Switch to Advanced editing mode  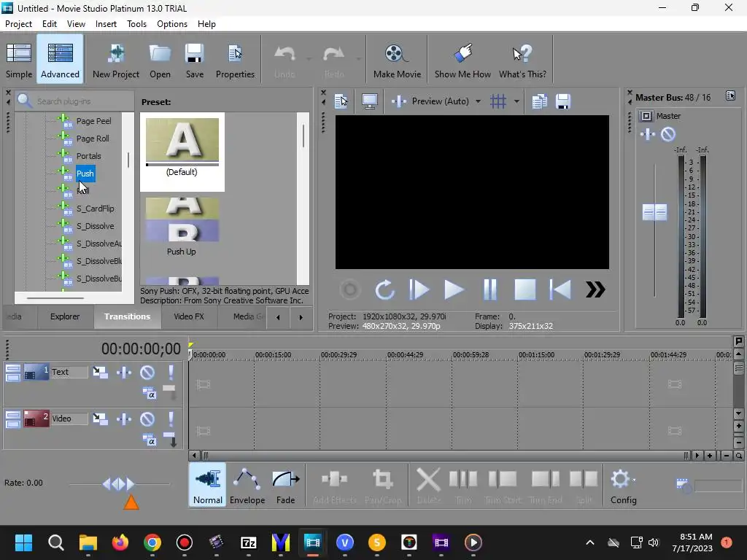coord(60,61)
